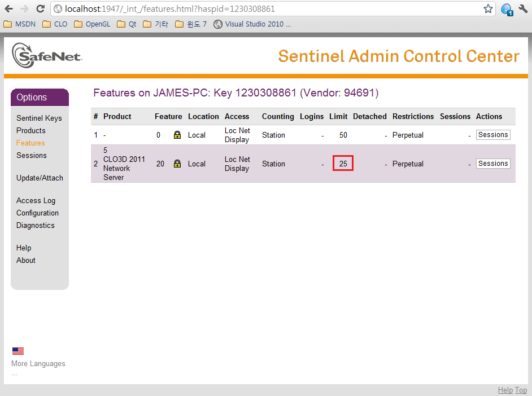532x396 pixels.
Task: Open the wrench settings menu
Action: click(x=523, y=9)
